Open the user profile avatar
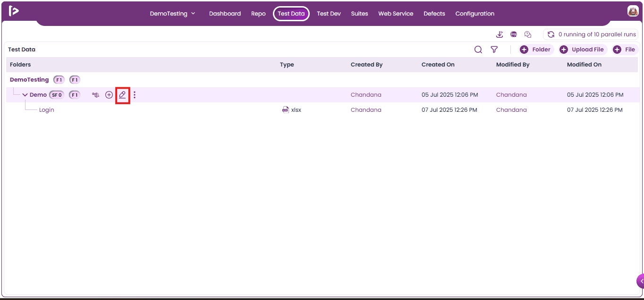The image size is (644, 300). click(633, 11)
